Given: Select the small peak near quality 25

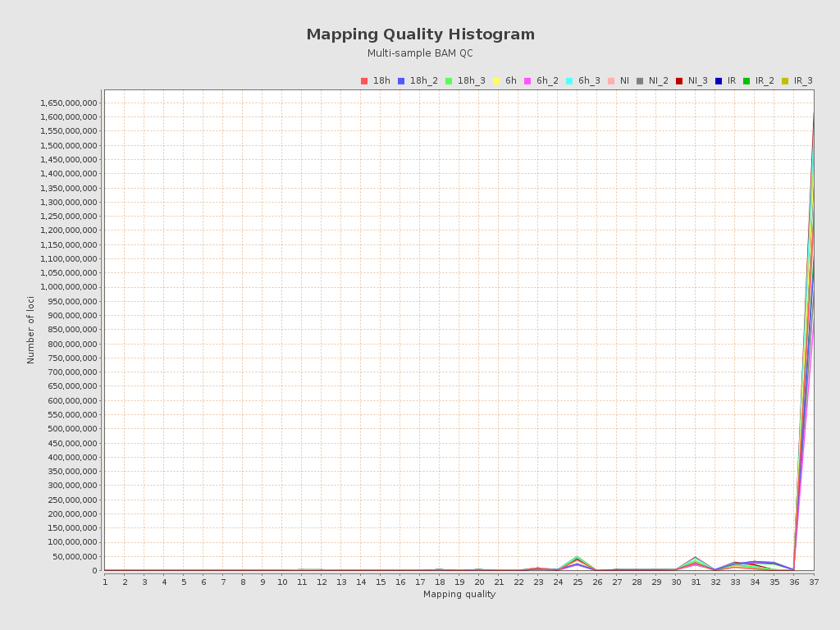Looking at the screenshot, I should tap(578, 558).
